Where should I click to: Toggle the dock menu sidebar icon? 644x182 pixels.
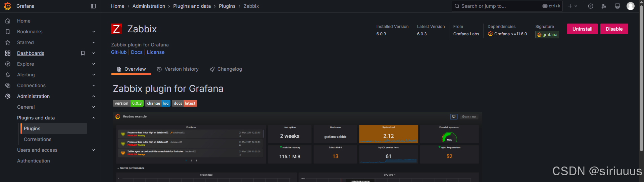(x=93, y=6)
